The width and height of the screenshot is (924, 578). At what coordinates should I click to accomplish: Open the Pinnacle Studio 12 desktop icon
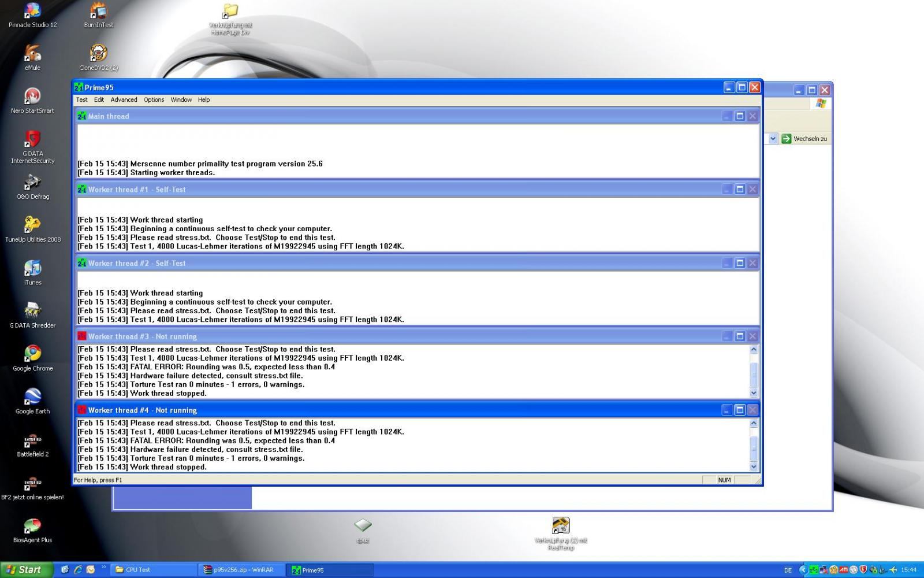pyautogui.click(x=32, y=16)
